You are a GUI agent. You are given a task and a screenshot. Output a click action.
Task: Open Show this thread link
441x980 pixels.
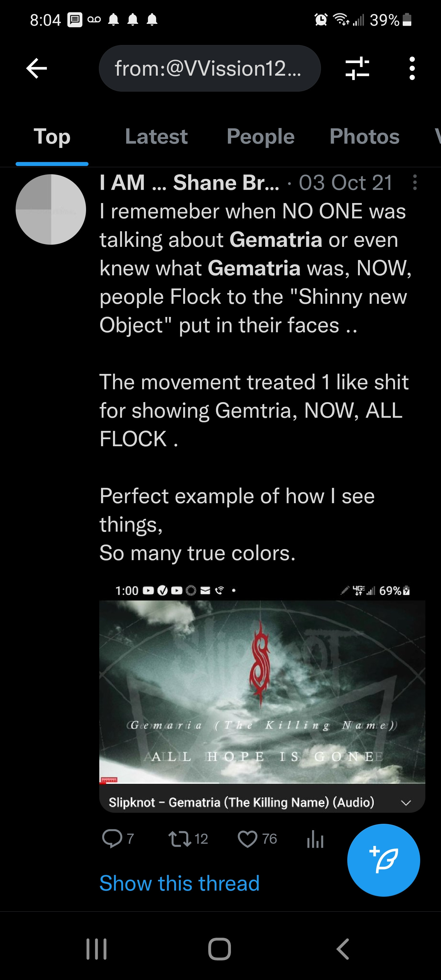[179, 883]
